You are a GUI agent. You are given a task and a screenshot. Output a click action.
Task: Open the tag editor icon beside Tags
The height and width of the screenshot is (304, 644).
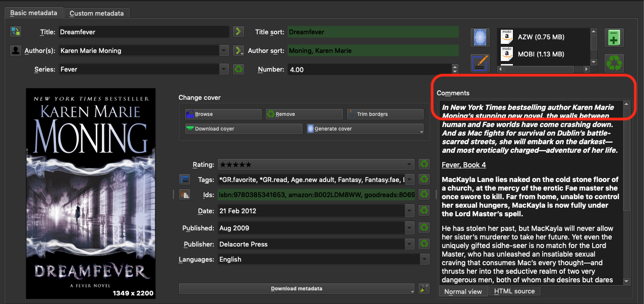coord(184,179)
